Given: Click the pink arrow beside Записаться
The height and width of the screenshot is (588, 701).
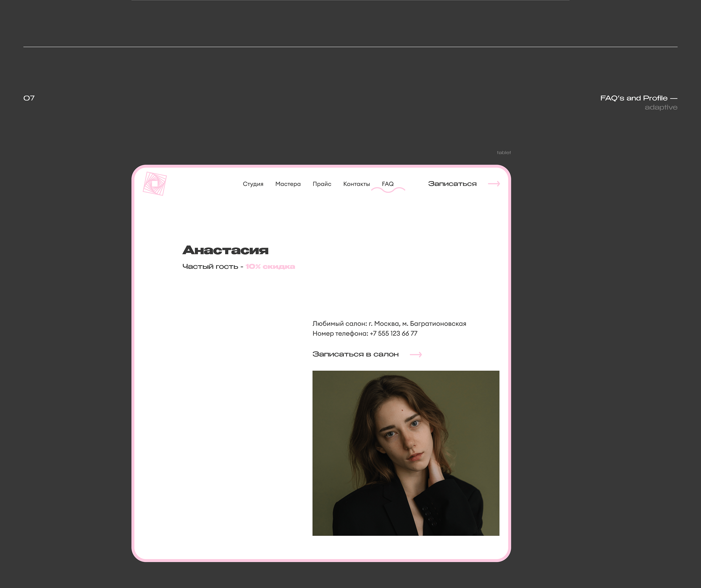Looking at the screenshot, I should point(494,184).
